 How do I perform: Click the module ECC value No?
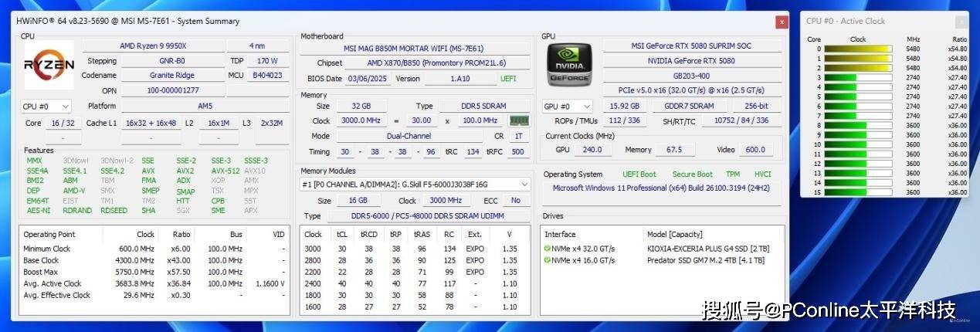[515, 200]
